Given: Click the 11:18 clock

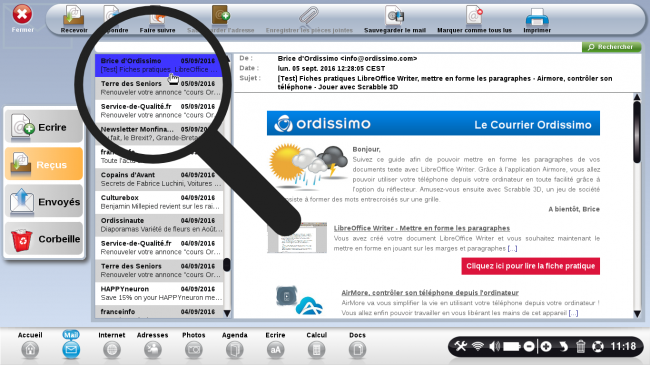Looking at the screenshot, I should (x=623, y=346).
